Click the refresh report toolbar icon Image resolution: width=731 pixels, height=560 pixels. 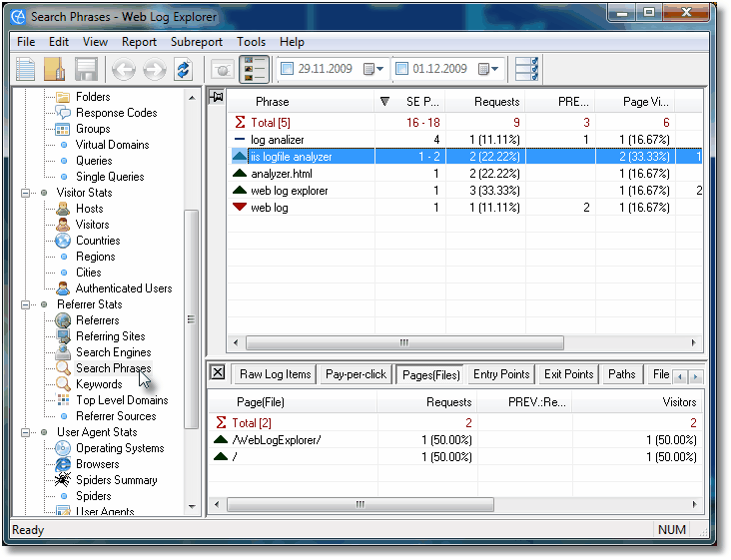pos(184,70)
